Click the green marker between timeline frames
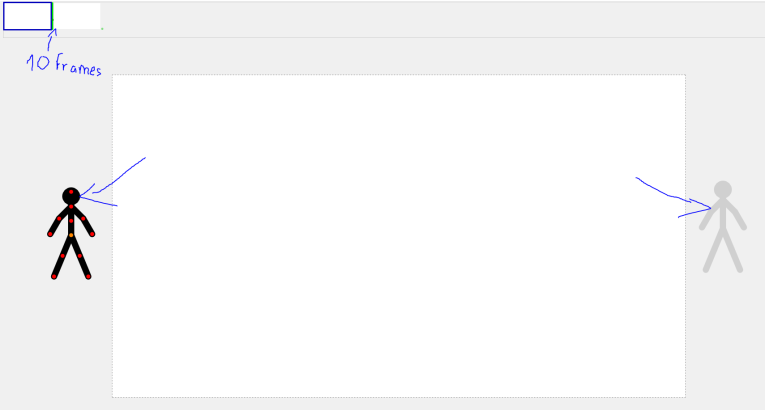This screenshot has width=765, height=410. [x=53, y=16]
